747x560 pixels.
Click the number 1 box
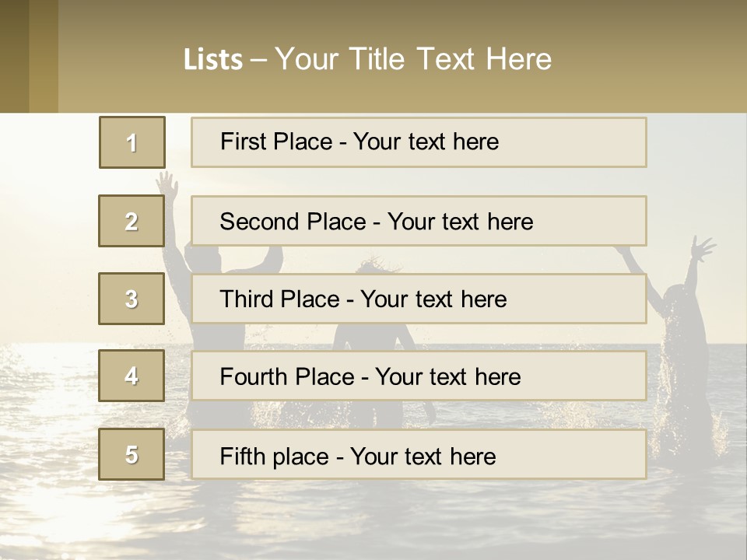[x=132, y=142]
